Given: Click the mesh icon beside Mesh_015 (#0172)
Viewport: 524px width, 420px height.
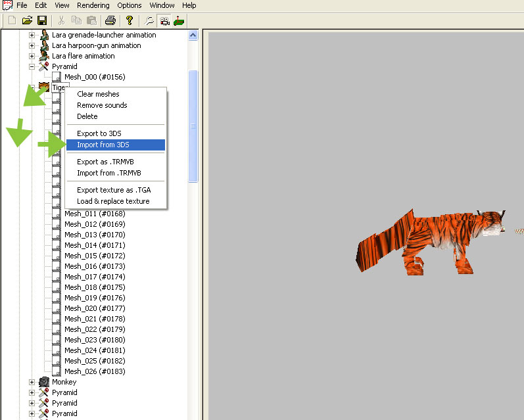Looking at the screenshot, I should tap(56, 256).
